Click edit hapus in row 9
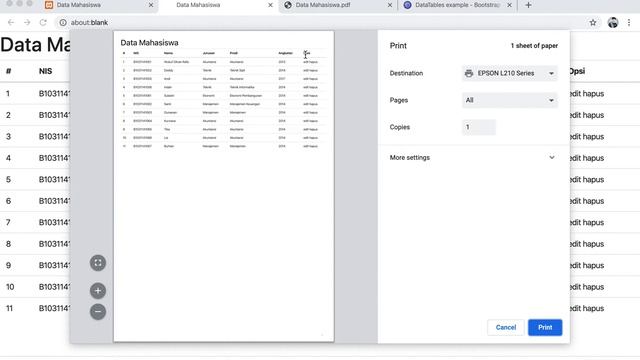 coord(587,265)
